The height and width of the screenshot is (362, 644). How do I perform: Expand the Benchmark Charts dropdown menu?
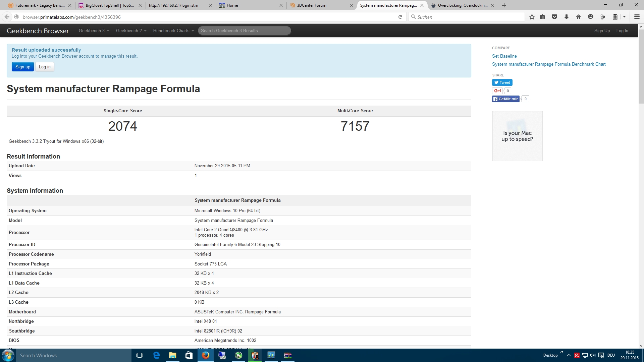pos(173,31)
